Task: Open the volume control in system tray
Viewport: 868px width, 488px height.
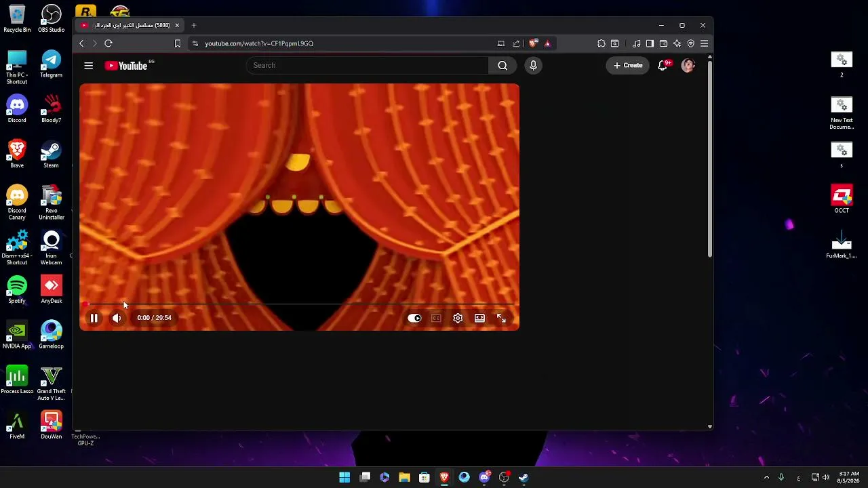Action: tap(825, 477)
